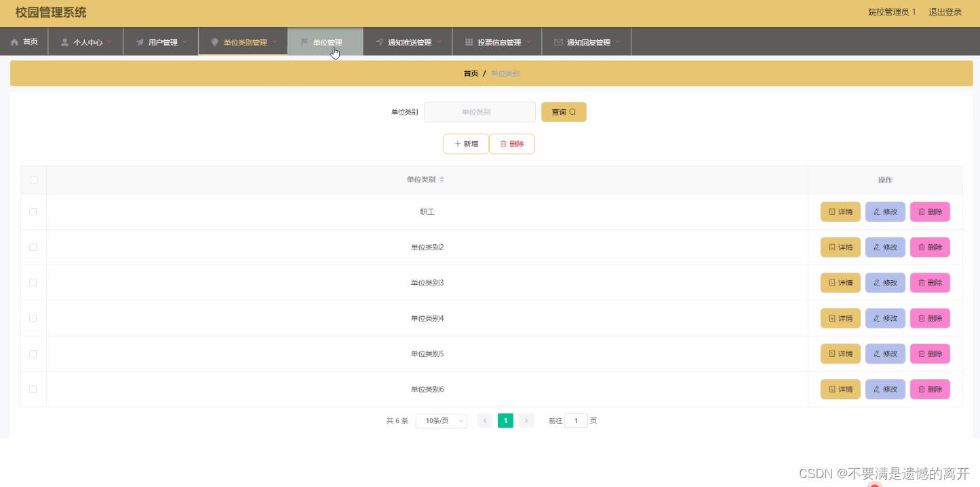Click 修改 for row 单位类别4
Screen dimensions: 980x487
tap(885, 318)
